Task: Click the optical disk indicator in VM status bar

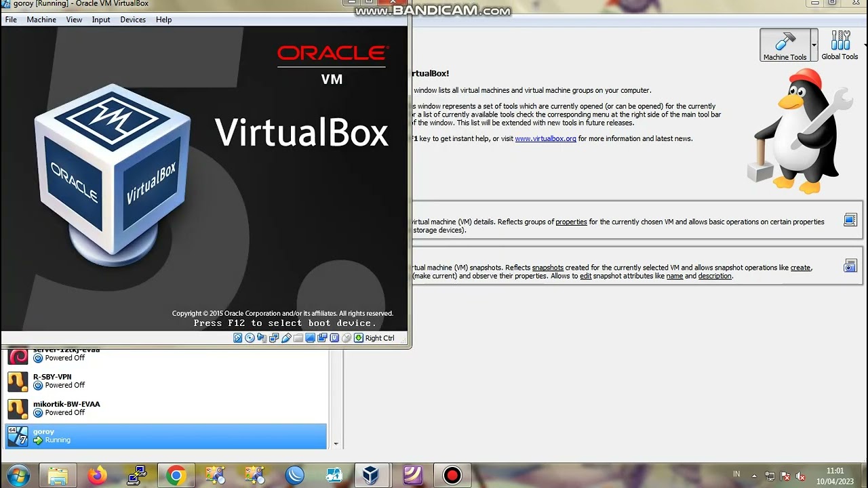Action: coord(250,338)
